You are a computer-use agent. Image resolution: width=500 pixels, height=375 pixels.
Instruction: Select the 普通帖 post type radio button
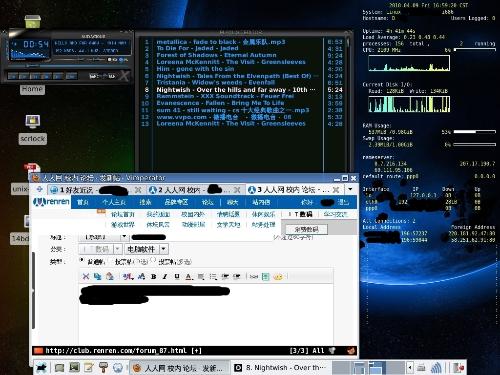[82, 260]
